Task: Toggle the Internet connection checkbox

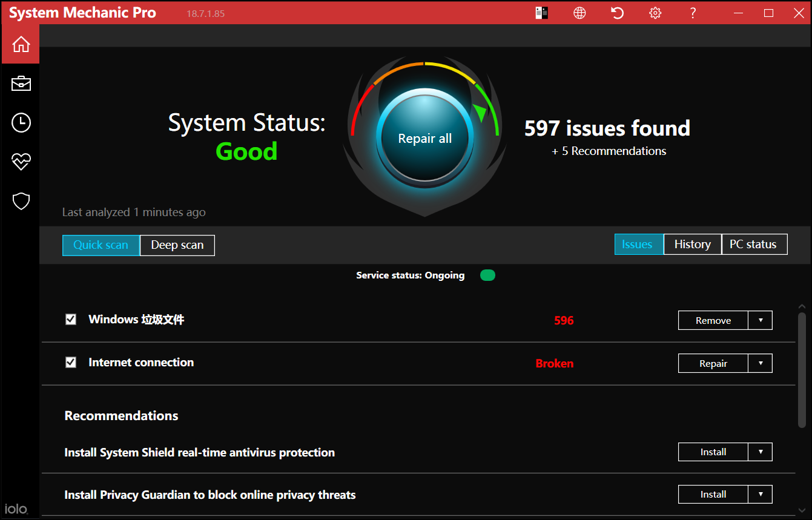Action: [71, 362]
